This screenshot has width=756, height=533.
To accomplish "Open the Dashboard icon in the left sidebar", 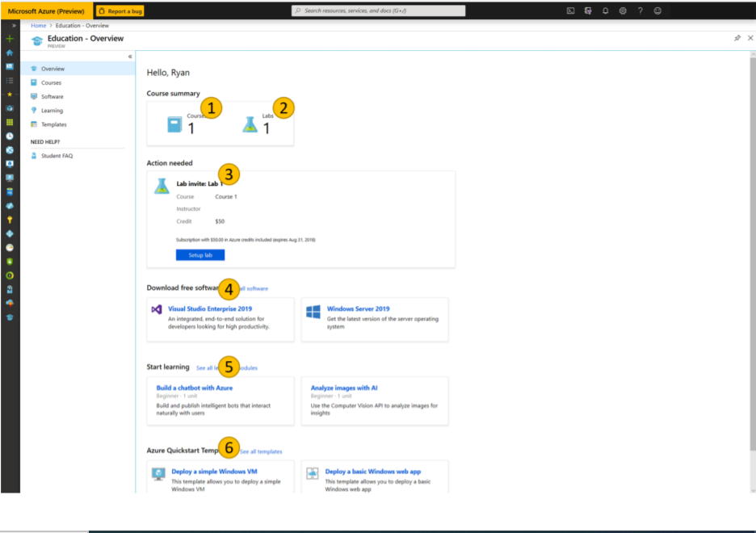I will click(10, 66).
